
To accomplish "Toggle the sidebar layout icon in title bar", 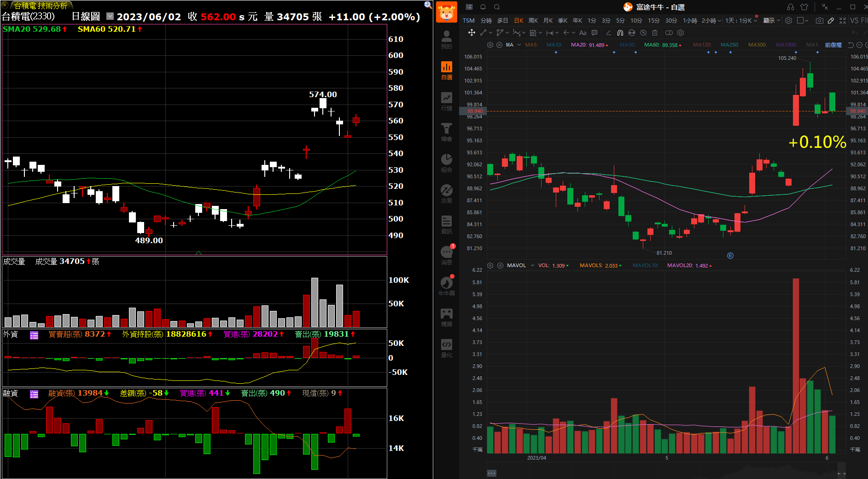I will 469,7.
